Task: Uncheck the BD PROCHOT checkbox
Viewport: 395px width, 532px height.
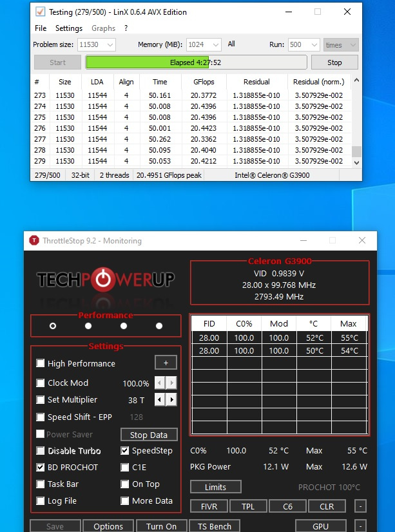Action: click(41, 468)
